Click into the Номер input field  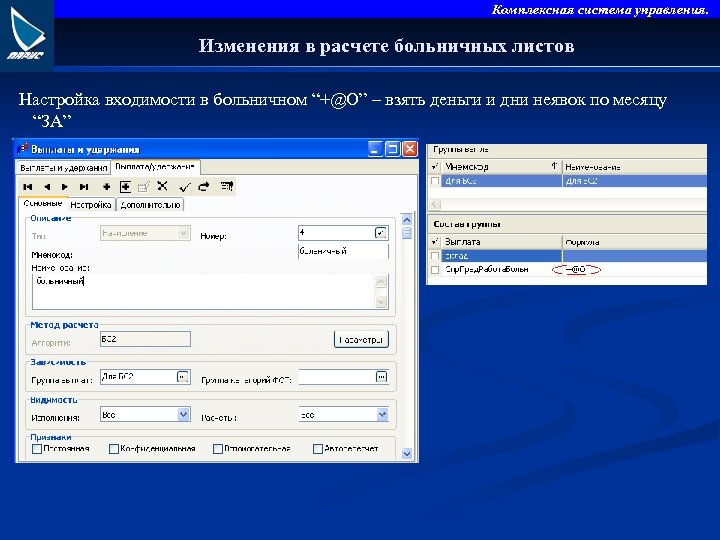pos(336,233)
